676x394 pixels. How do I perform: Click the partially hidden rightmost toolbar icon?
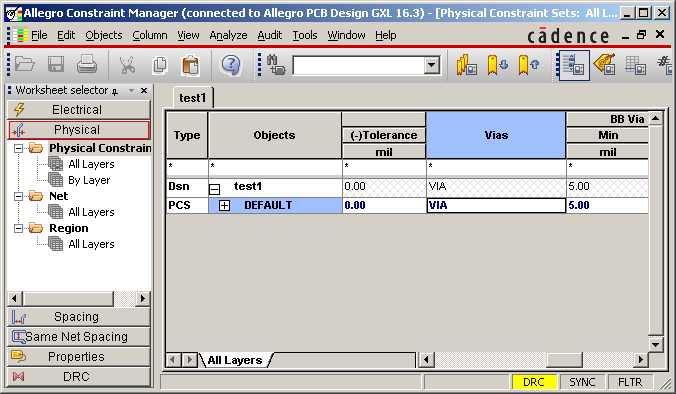point(664,65)
